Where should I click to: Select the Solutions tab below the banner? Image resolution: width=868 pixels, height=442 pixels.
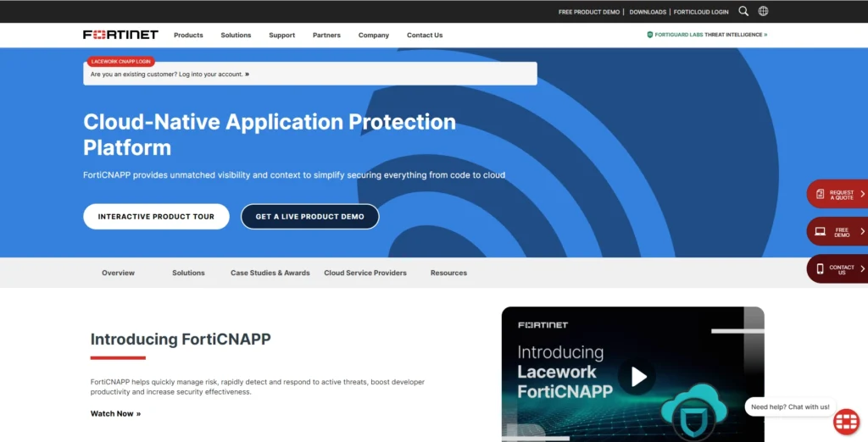(x=188, y=273)
